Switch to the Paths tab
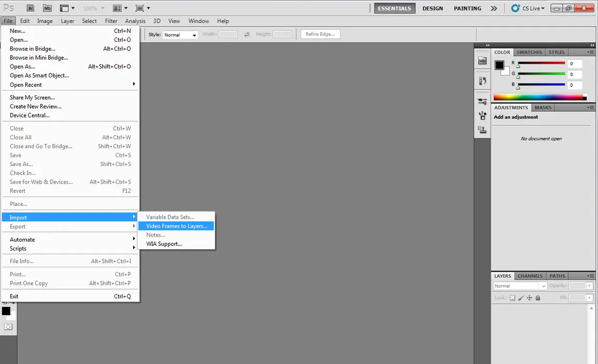598x364 pixels. pyautogui.click(x=557, y=276)
